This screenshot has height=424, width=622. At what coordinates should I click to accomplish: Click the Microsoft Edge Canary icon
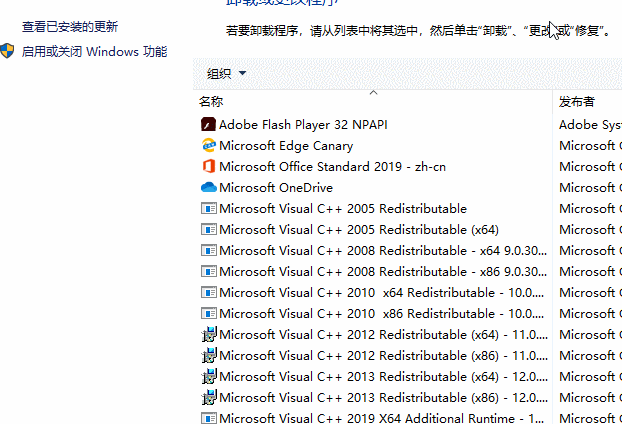point(208,146)
